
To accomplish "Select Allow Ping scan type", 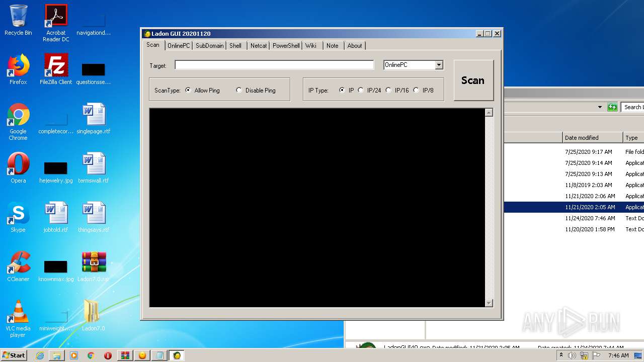I will (202, 90).
